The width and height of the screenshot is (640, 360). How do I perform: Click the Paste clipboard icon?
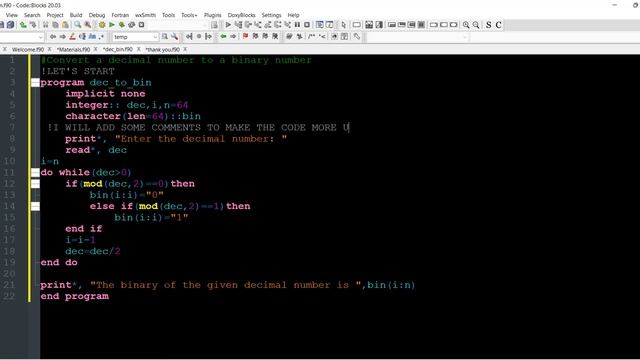coord(65,25)
